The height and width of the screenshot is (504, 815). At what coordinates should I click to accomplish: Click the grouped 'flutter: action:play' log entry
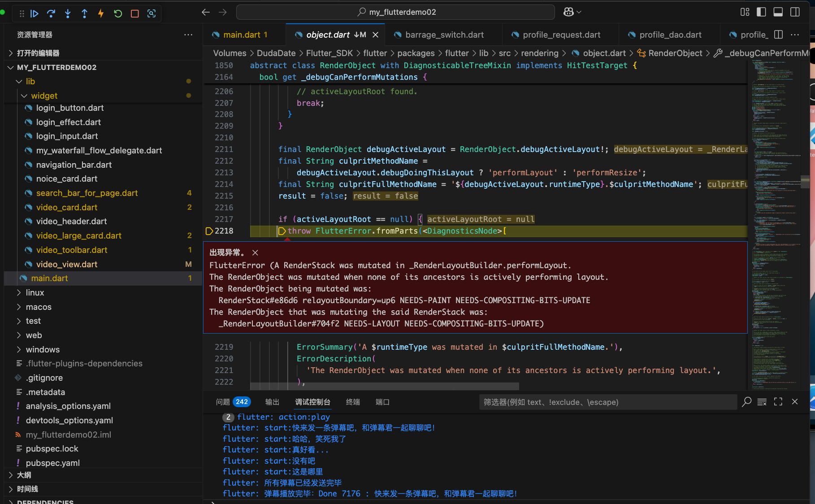pyautogui.click(x=283, y=417)
